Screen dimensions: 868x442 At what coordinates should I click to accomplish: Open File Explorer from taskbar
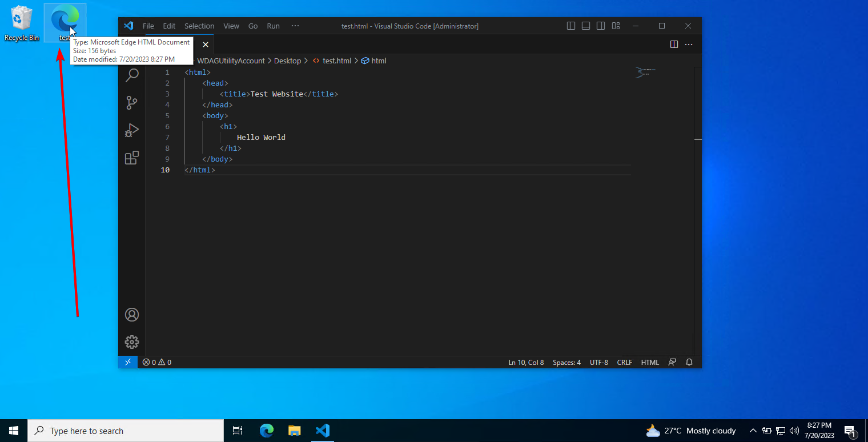pos(294,431)
